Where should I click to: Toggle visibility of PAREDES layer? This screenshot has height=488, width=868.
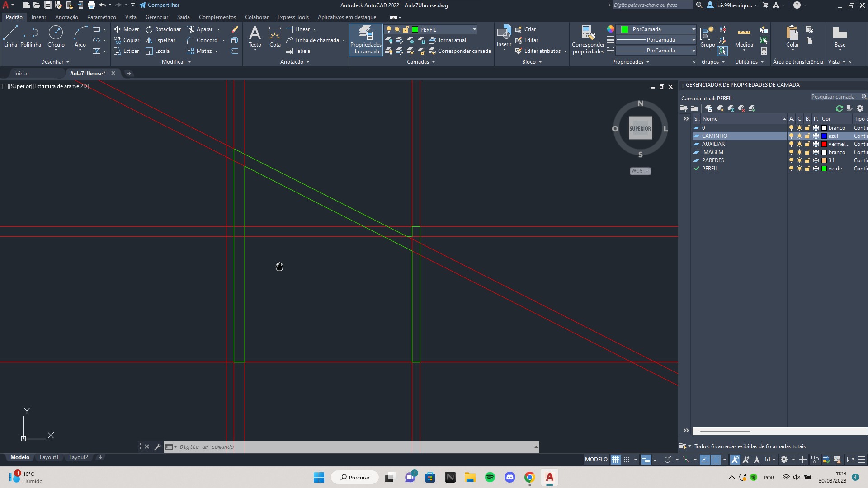coord(790,160)
